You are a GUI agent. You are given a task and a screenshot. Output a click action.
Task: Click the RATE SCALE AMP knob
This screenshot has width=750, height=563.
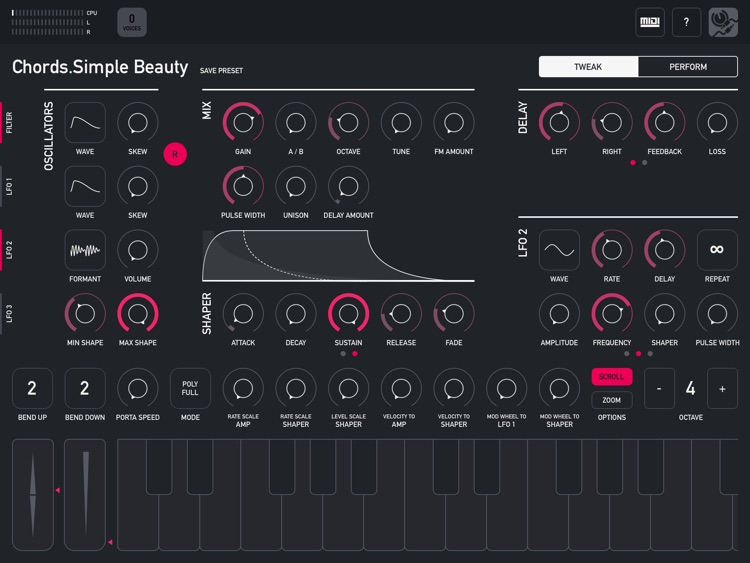point(243,388)
